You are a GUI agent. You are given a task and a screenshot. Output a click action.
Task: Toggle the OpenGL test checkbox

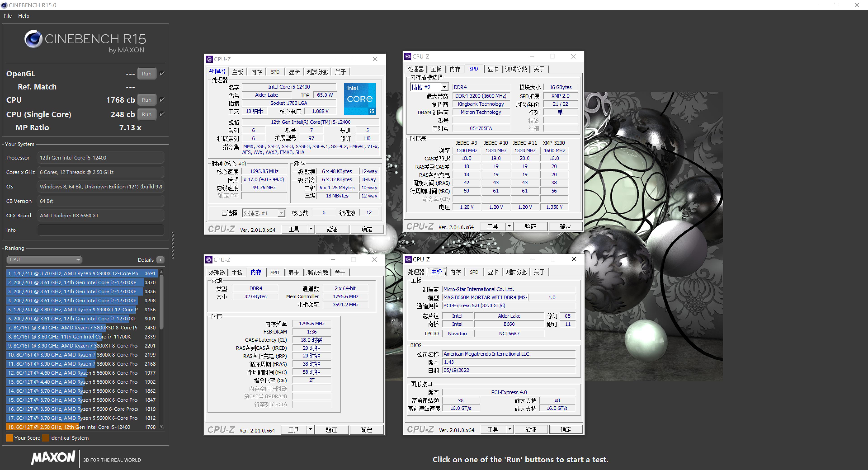pyautogui.click(x=162, y=73)
